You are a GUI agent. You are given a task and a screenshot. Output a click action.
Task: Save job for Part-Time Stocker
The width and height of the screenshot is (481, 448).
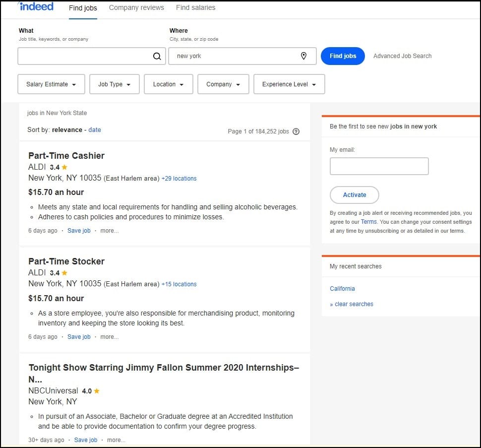79,336
